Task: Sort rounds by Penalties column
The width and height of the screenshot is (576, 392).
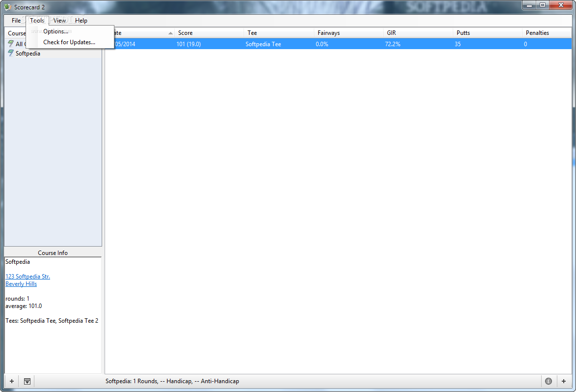Action: pos(547,33)
